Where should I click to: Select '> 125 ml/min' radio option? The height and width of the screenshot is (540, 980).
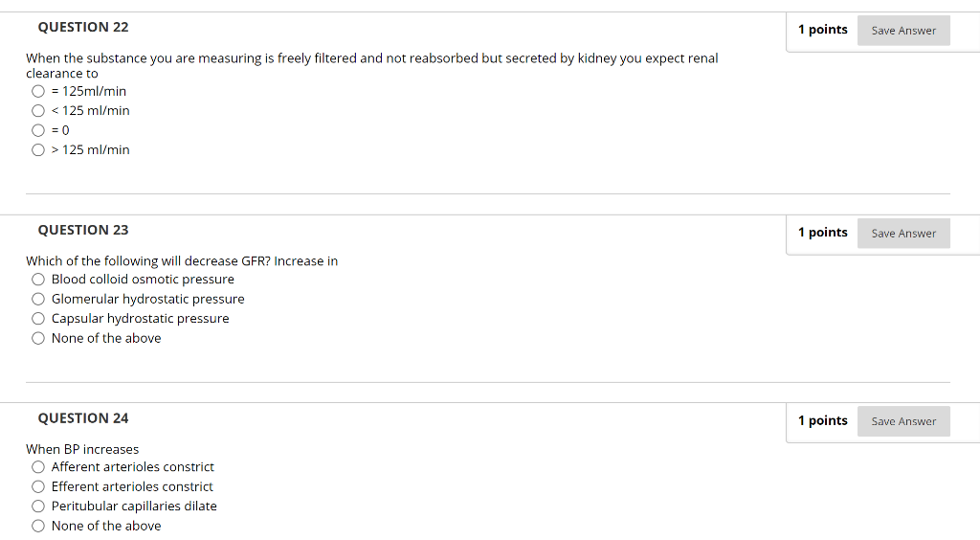point(38,150)
